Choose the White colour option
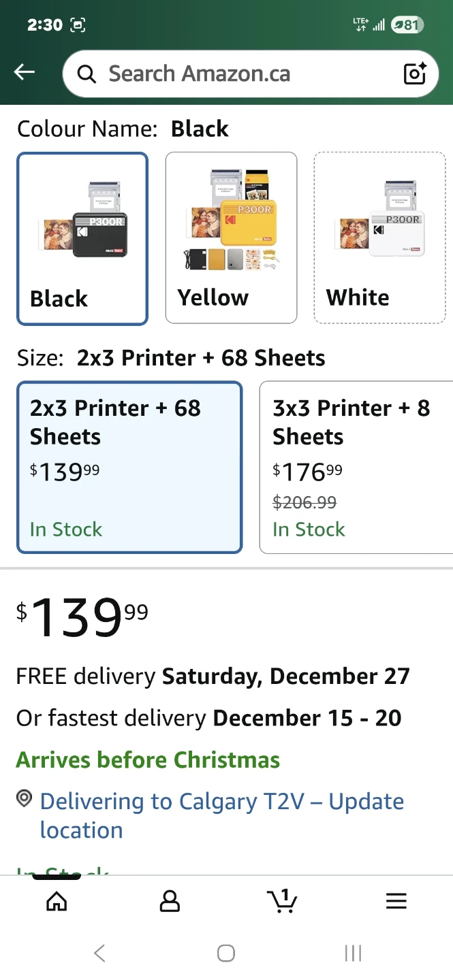Screen dimensions: 453x980 click(379, 238)
